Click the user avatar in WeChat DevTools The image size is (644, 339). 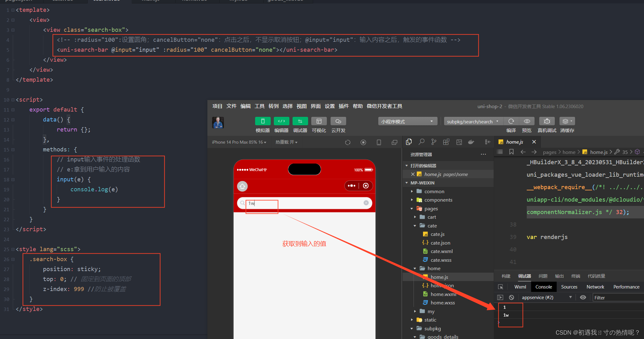218,123
